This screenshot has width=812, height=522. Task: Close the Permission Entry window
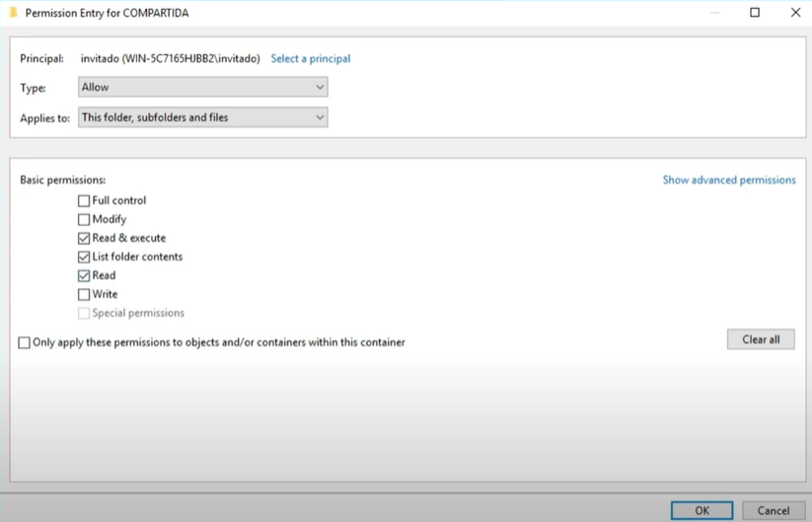[796, 13]
